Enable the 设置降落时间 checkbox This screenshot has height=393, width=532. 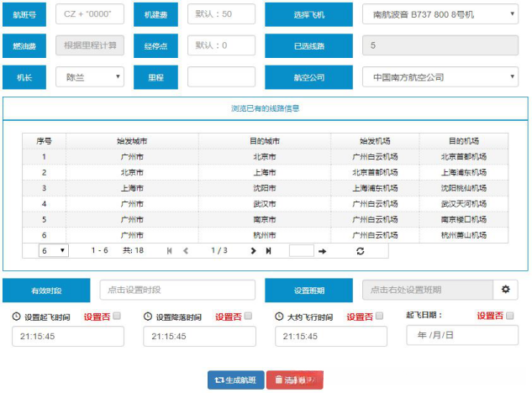coord(248,316)
